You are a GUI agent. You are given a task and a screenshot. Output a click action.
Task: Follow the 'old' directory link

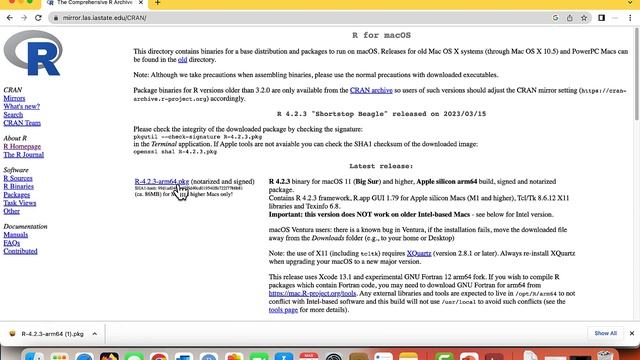(x=182, y=60)
